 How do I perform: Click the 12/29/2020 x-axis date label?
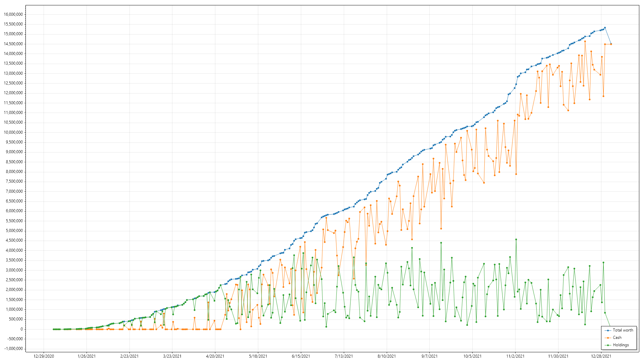click(44, 356)
